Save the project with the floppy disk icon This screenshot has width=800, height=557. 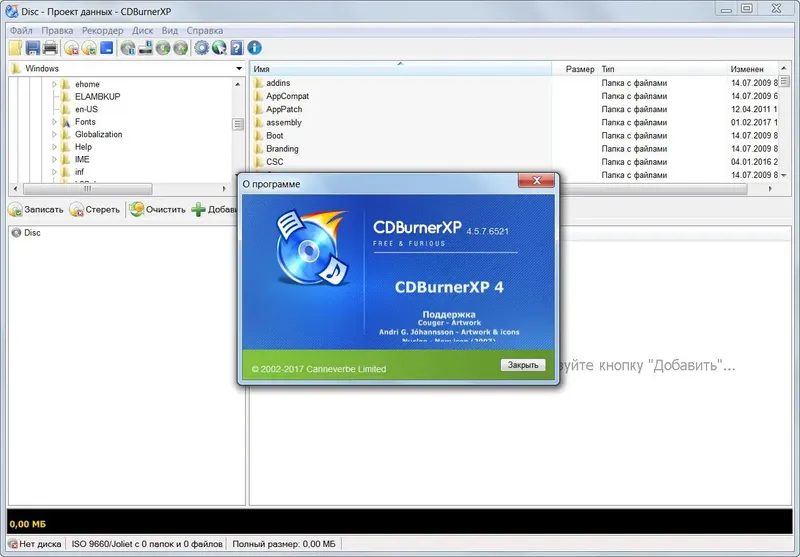[x=33, y=48]
